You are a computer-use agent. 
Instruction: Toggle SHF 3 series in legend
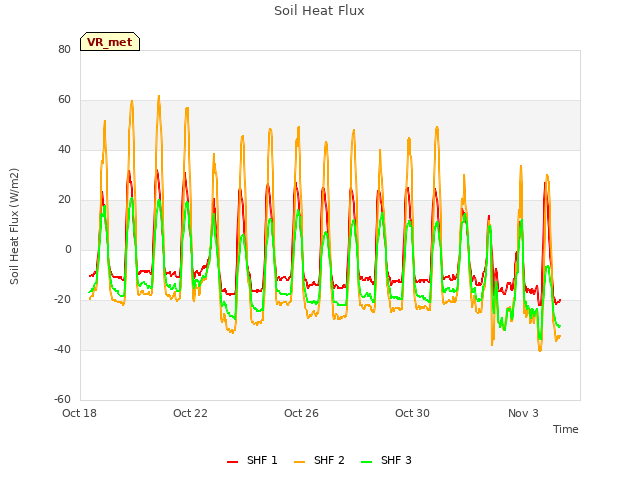pyautogui.click(x=387, y=460)
